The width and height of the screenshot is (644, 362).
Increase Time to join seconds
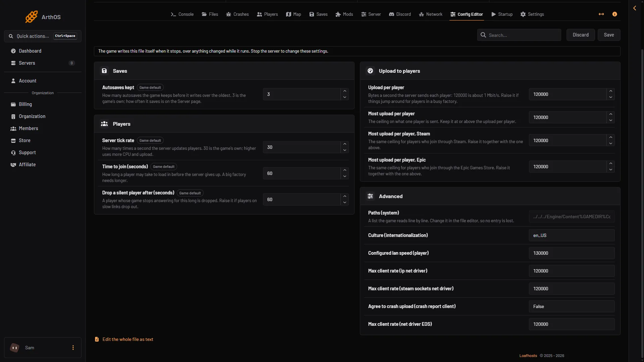coord(344,170)
